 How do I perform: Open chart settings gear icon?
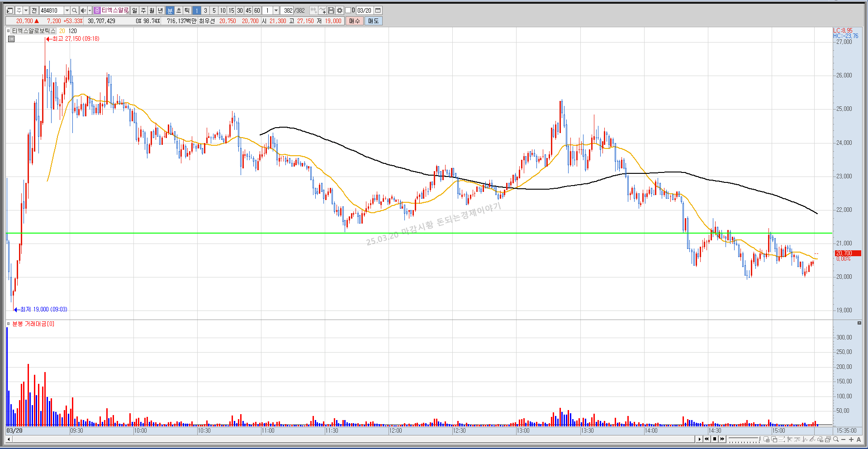tap(340, 10)
